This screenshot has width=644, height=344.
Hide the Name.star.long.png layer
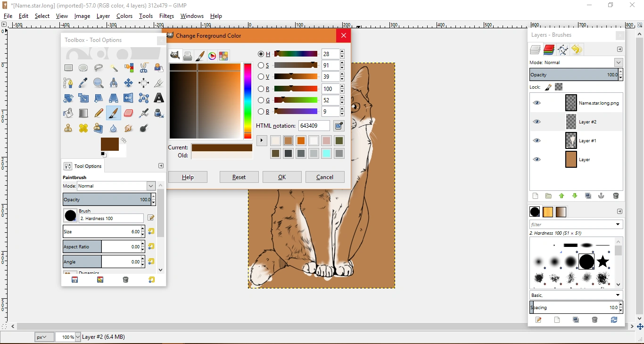pos(537,103)
